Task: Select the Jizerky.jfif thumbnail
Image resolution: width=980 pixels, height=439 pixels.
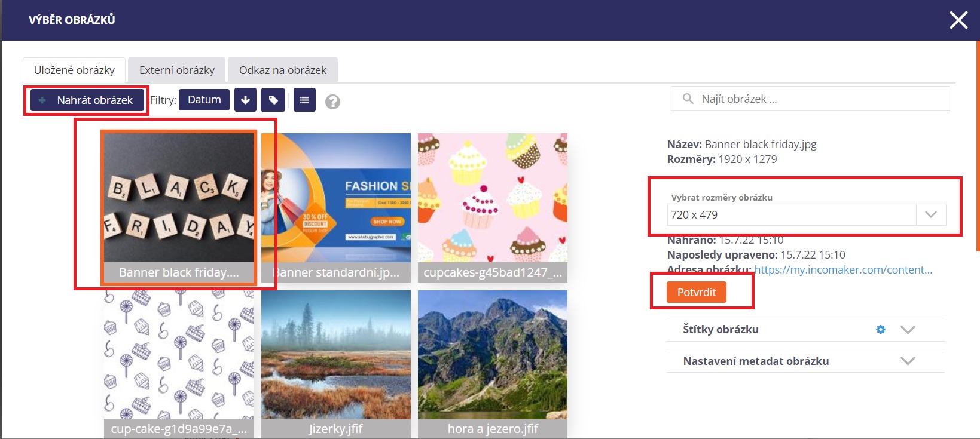Action: click(x=336, y=363)
